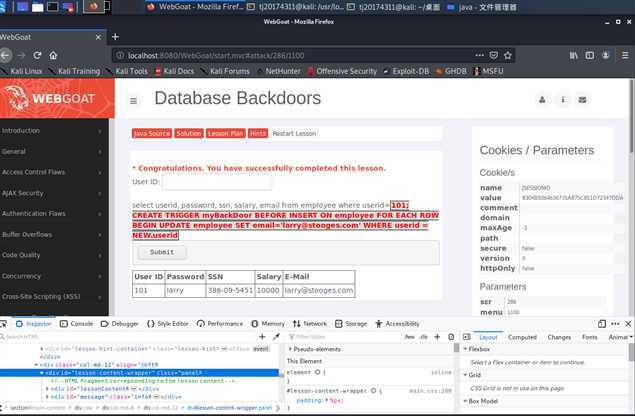Expand the General lesson category
The height and width of the screenshot is (416, 635).
[52, 151]
